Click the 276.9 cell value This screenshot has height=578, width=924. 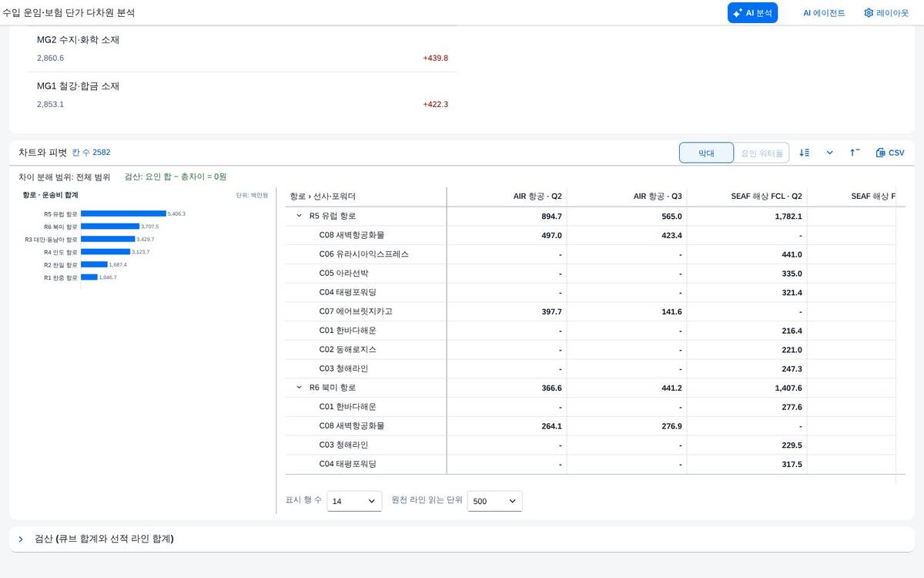(671, 425)
